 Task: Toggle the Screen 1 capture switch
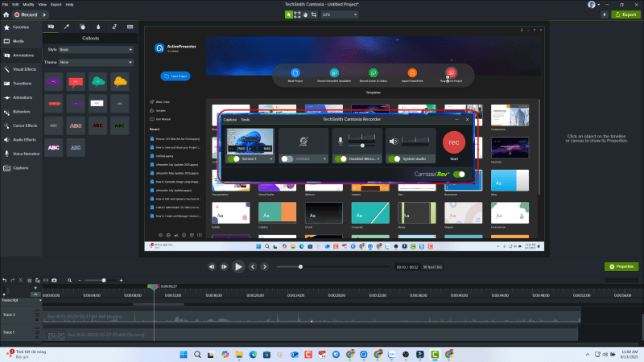[235, 159]
